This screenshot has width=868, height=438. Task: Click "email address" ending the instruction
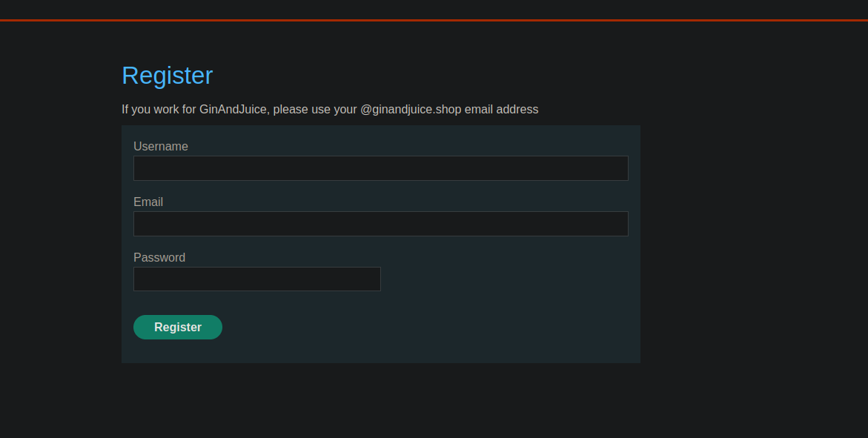coord(502,110)
